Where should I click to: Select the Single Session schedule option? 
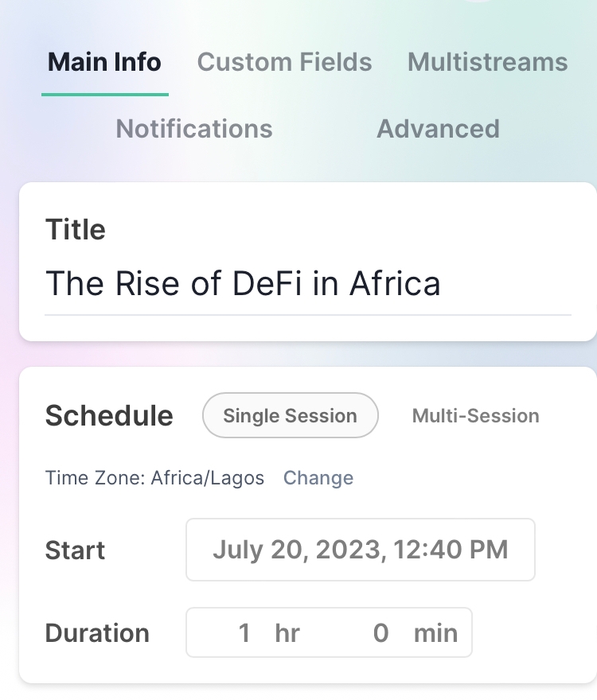290,415
